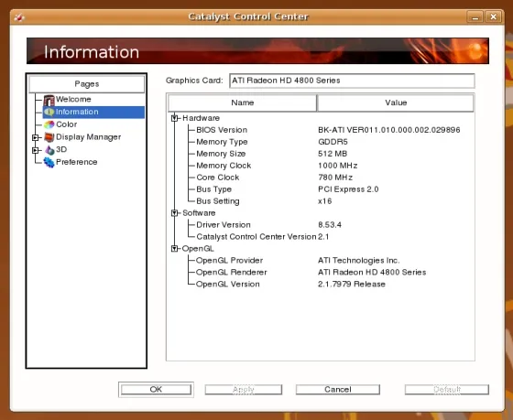Select the Core Clock row

coord(218,178)
